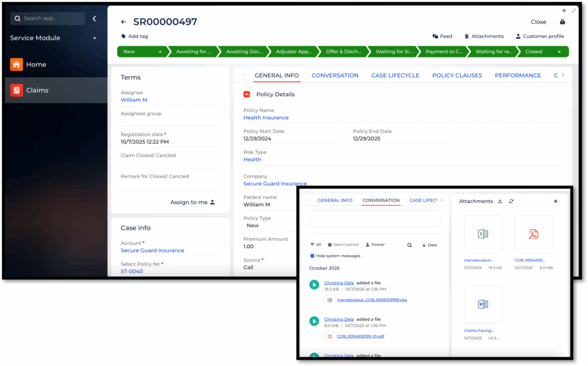Image resolution: width=588 pixels, height=366 pixels.
Task: Collapse the Policy Details section
Action: point(247,94)
